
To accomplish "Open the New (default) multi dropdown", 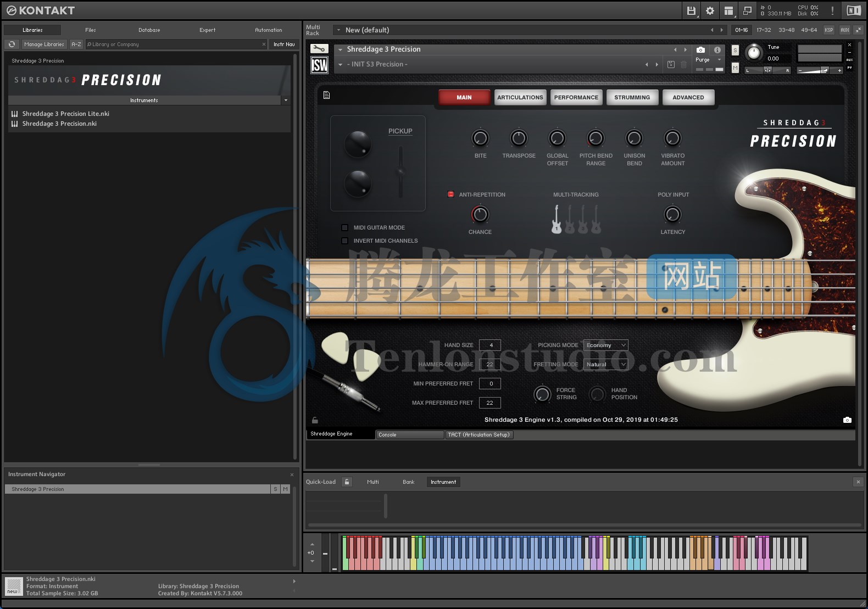I will (x=339, y=30).
